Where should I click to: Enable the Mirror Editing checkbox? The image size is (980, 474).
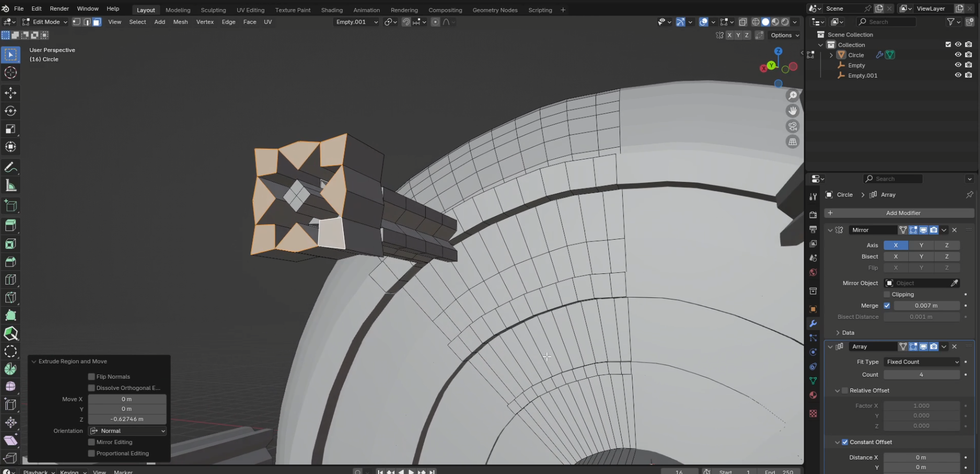92,442
